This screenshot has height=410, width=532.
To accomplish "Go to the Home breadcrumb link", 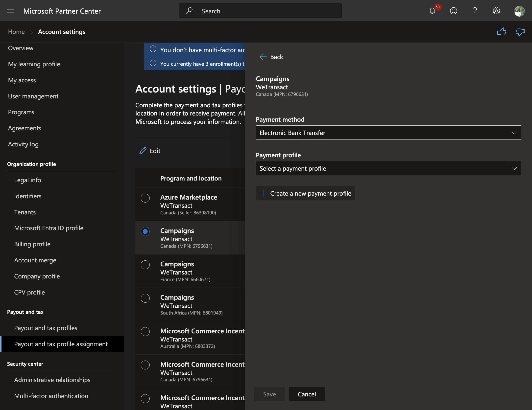I will [x=16, y=32].
